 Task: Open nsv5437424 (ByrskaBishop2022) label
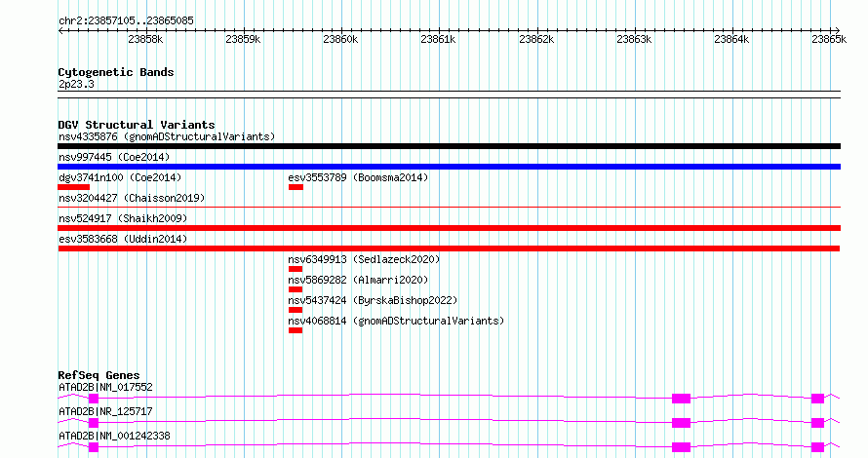pos(373,300)
